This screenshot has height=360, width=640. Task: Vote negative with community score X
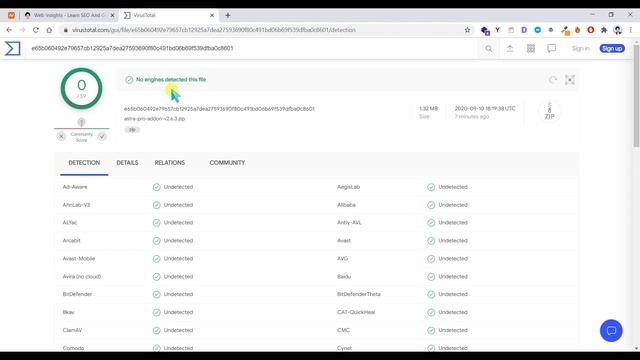pos(61,136)
